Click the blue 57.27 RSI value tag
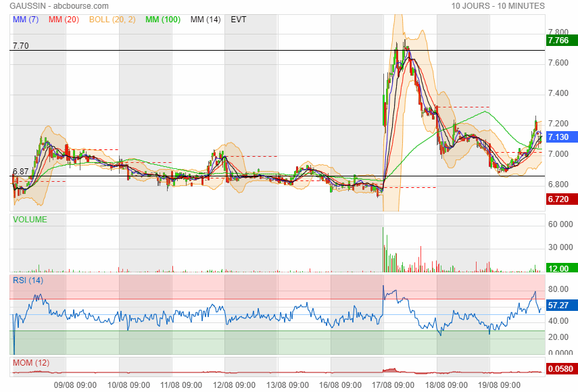Image resolution: width=578 pixels, height=392 pixels. (561, 305)
